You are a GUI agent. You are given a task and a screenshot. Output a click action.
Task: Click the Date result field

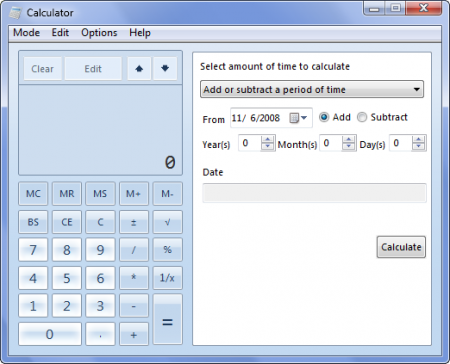pos(314,193)
